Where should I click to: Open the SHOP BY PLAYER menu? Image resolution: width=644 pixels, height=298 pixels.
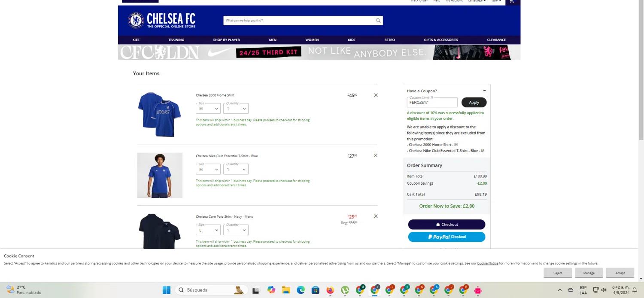tap(226, 40)
